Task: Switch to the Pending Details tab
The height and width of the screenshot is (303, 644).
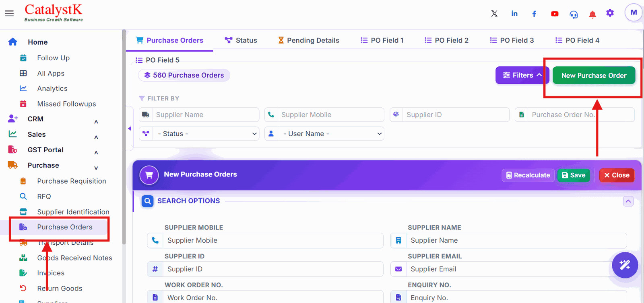Action: tap(309, 40)
